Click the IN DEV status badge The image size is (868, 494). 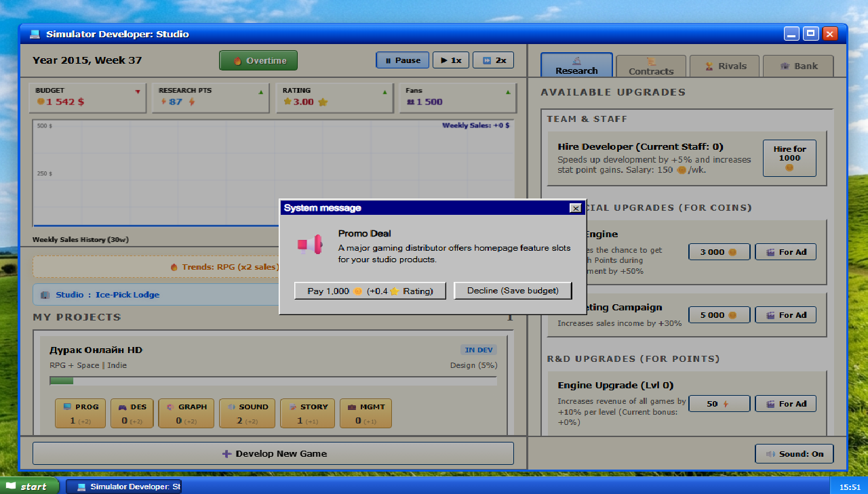click(479, 350)
